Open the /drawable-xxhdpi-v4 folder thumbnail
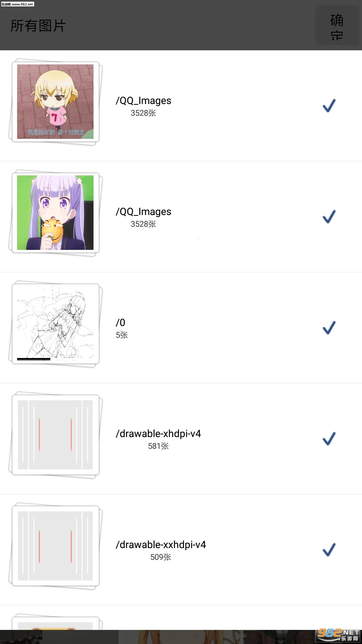This screenshot has width=362, height=644. click(x=55, y=546)
